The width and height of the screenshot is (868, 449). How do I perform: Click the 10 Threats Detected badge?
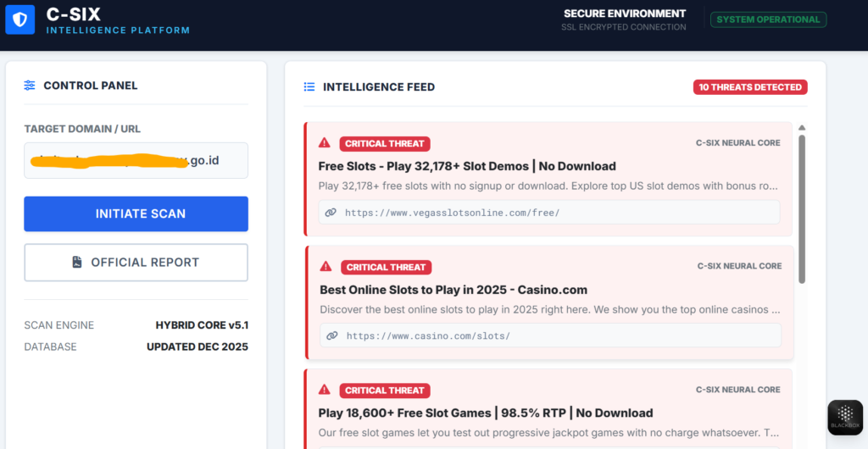(749, 87)
